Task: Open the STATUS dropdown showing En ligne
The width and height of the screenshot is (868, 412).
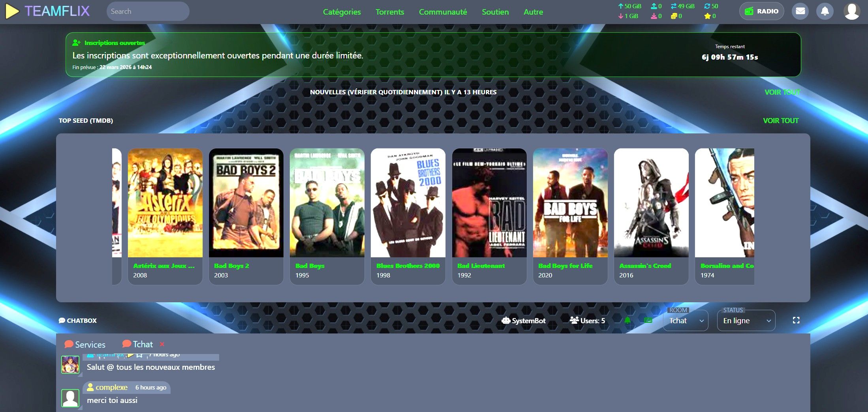Action: pyautogui.click(x=746, y=321)
